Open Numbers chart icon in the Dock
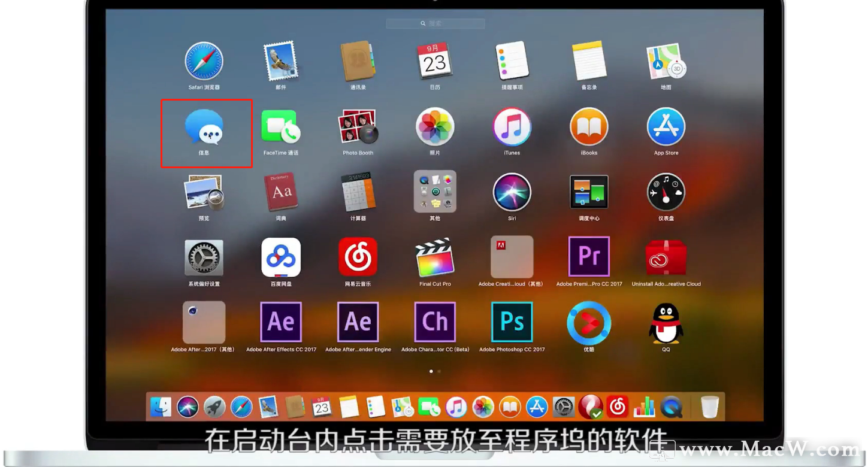This screenshot has width=868, height=467. pos(645,407)
